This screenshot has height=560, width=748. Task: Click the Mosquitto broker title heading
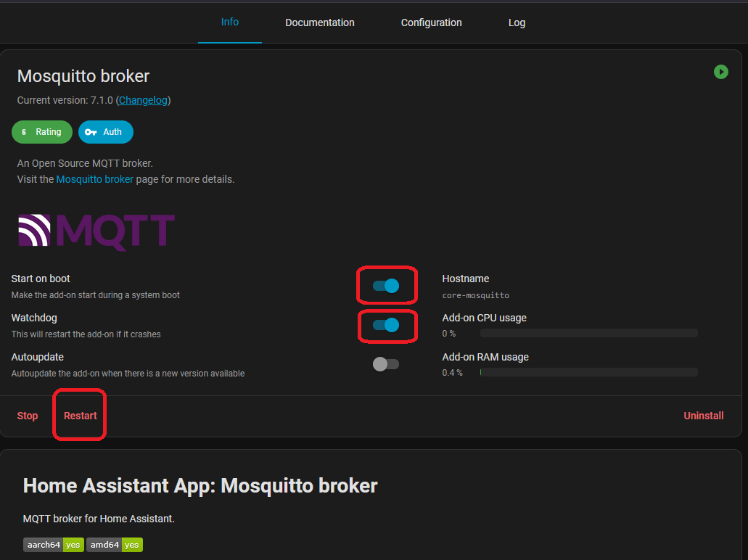[x=83, y=76]
